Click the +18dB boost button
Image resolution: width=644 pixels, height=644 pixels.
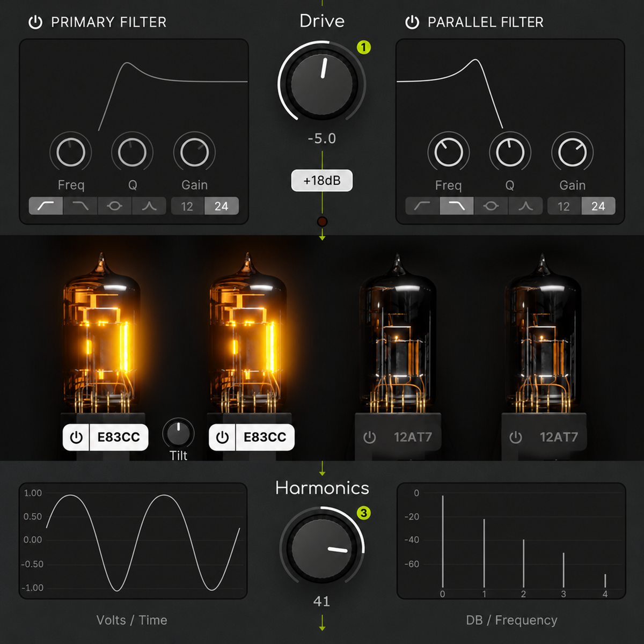click(322, 180)
